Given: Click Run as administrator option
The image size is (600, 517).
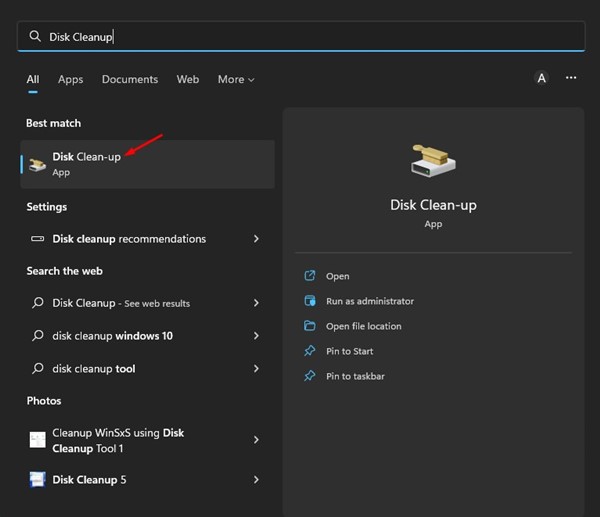Looking at the screenshot, I should (370, 301).
